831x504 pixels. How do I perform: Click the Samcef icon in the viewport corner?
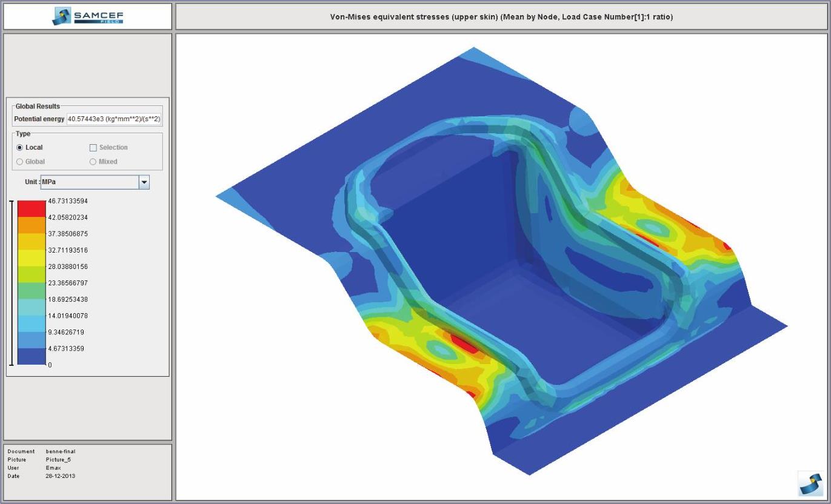pos(810,484)
